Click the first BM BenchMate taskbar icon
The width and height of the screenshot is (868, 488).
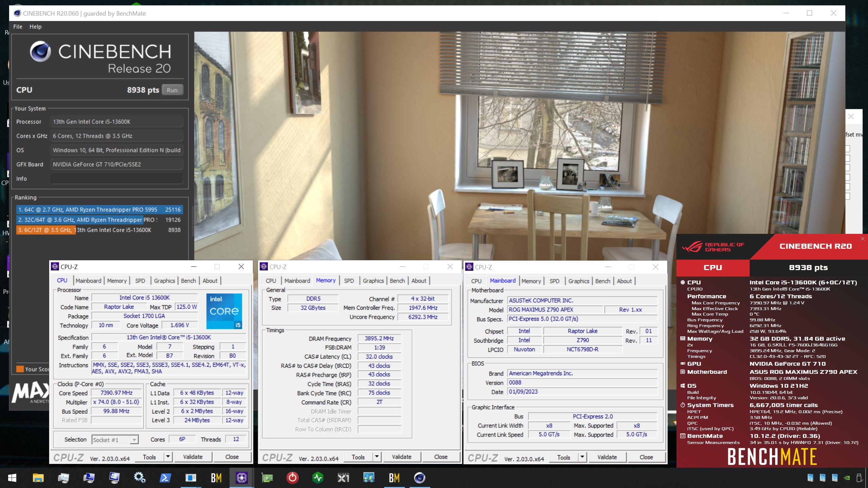pyautogui.click(x=216, y=478)
